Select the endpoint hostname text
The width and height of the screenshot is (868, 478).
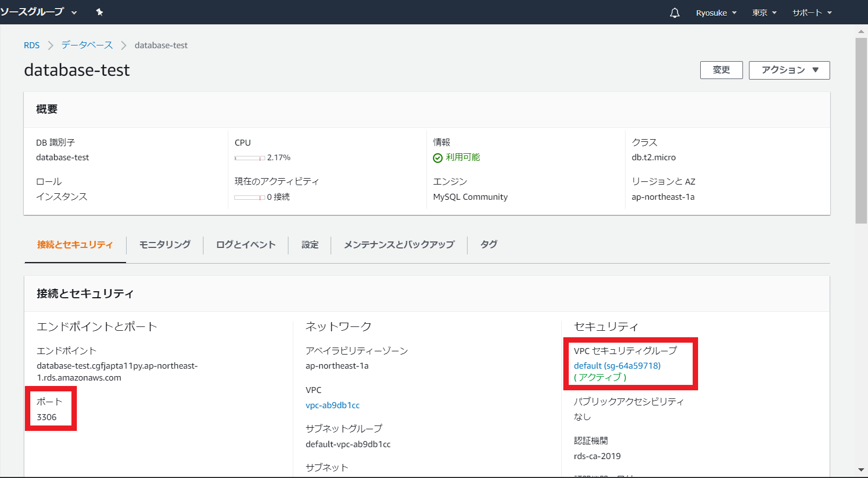point(117,371)
